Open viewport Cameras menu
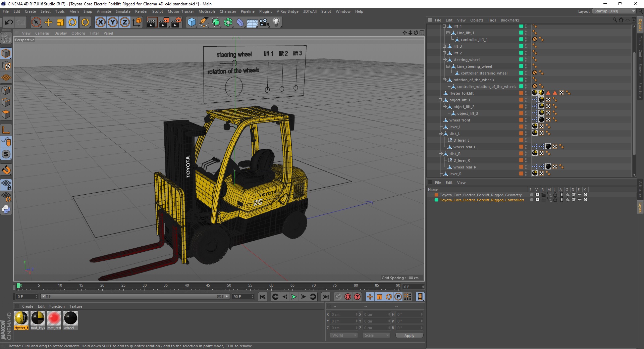The height and width of the screenshot is (349, 644). [42, 33]
